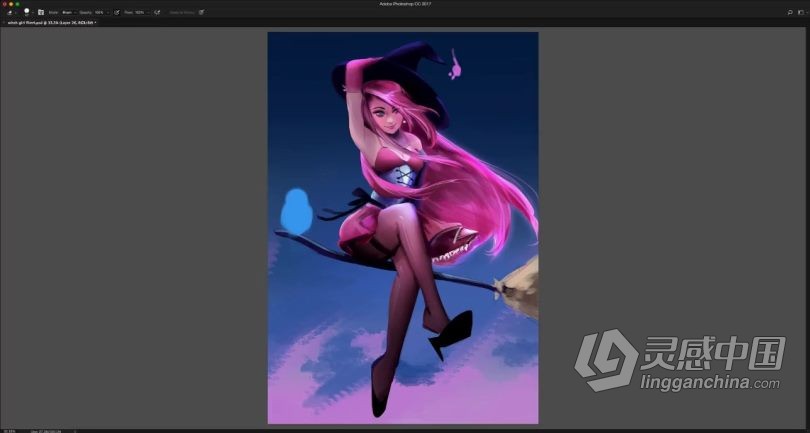810x433 pixels.
Task: Toggle the Brush panel icon
Action: [41, 12]
